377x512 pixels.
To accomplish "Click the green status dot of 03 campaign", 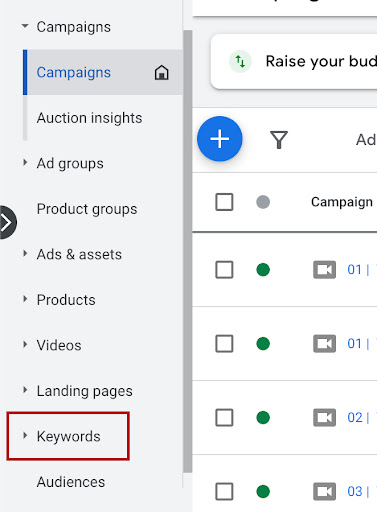I will (263, 491).
